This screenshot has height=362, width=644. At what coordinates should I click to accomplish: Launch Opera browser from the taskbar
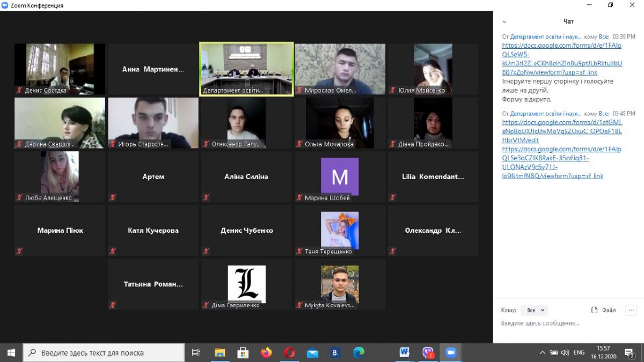pyautogui.click(x=290, y=352)
